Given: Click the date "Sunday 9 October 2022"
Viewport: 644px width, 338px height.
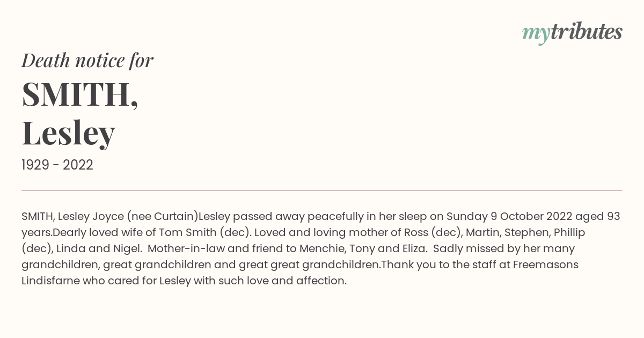Looking at the screenshot, I should (509, 217).
